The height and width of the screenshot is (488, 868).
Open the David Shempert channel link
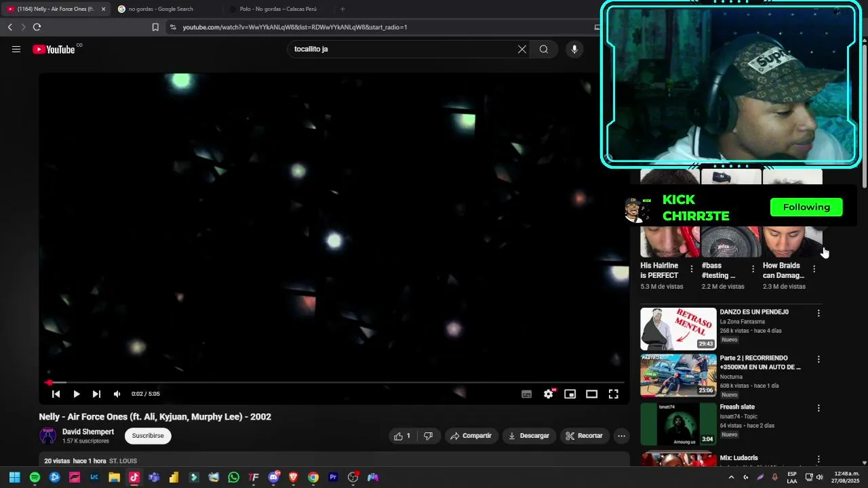click(88, 432)
